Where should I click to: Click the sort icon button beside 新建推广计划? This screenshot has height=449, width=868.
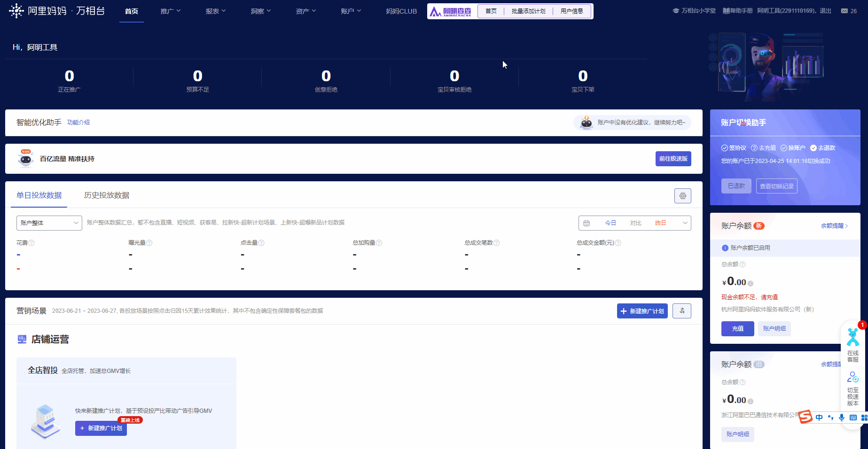tap(682, 311)
